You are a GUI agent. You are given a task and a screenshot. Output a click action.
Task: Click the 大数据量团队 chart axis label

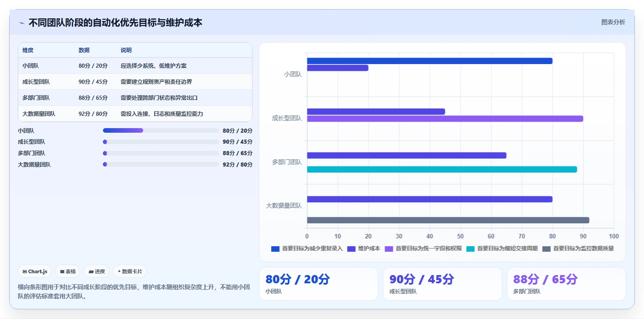pyautogui.click(x=284, y=206)
